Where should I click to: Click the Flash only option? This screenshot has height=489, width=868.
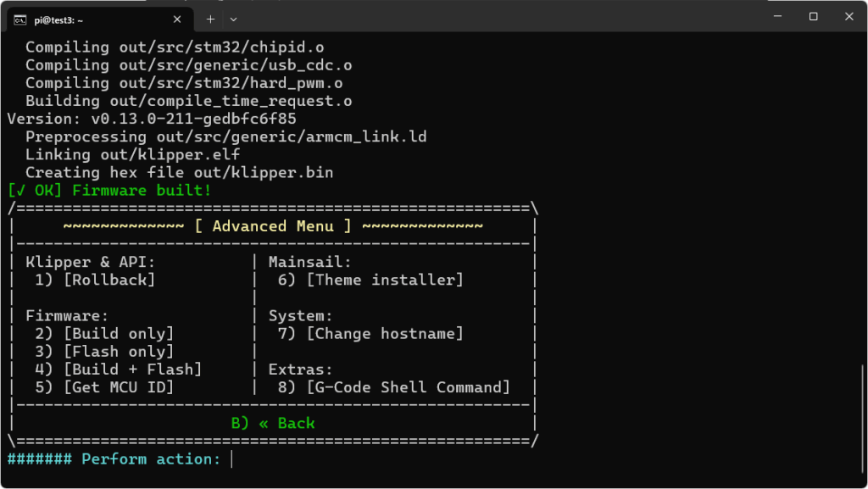click(x=119, y=352)
